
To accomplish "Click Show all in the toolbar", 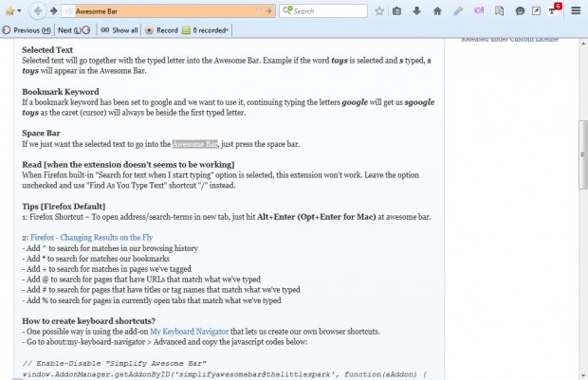I will (x=119, y=30).
